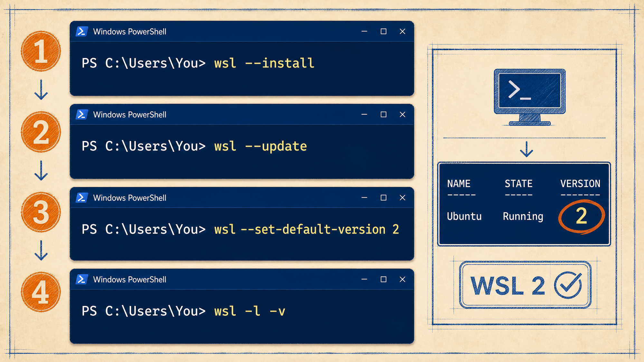644x362 pixels.
Task: Click the prompt before 'wsl -l -v'
Action: coord(144,311)
